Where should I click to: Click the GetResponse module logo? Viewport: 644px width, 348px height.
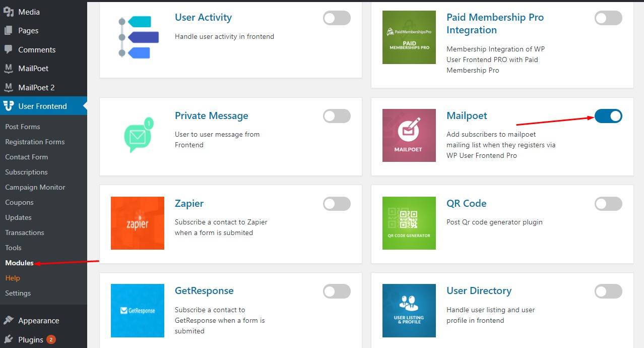[x=138, y=311]
